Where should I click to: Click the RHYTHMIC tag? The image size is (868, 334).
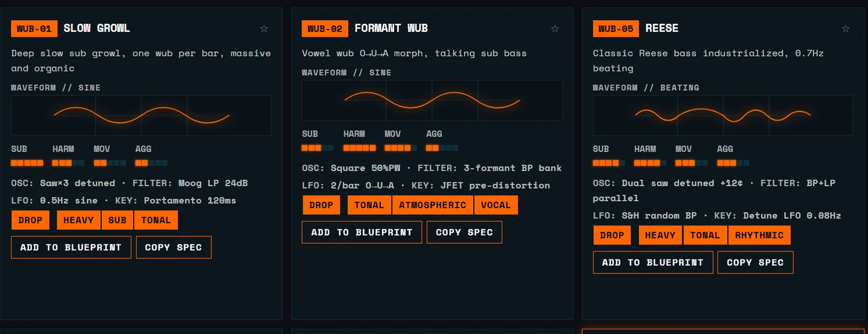pyautogui.click(x=759, y=235)
